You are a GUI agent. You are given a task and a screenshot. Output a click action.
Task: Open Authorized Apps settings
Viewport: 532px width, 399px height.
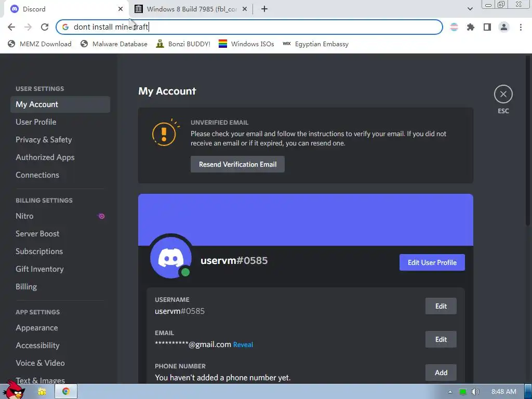pos(60,157)
